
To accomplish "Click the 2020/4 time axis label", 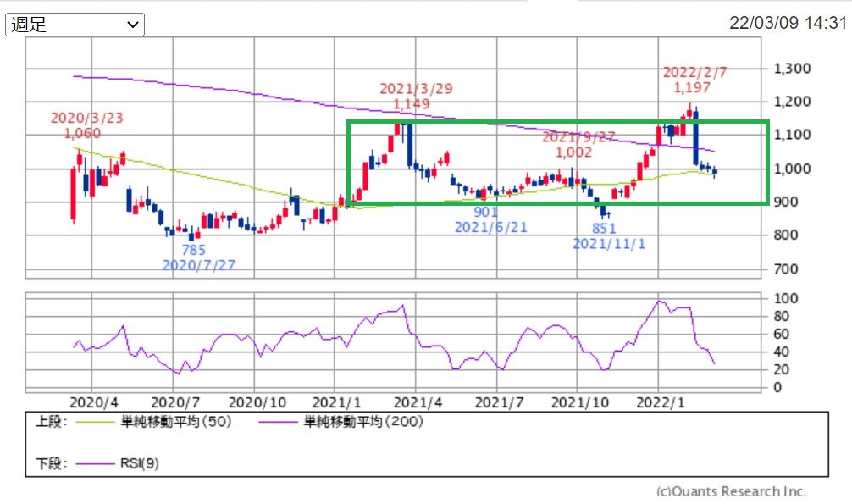I will point(94,403).
